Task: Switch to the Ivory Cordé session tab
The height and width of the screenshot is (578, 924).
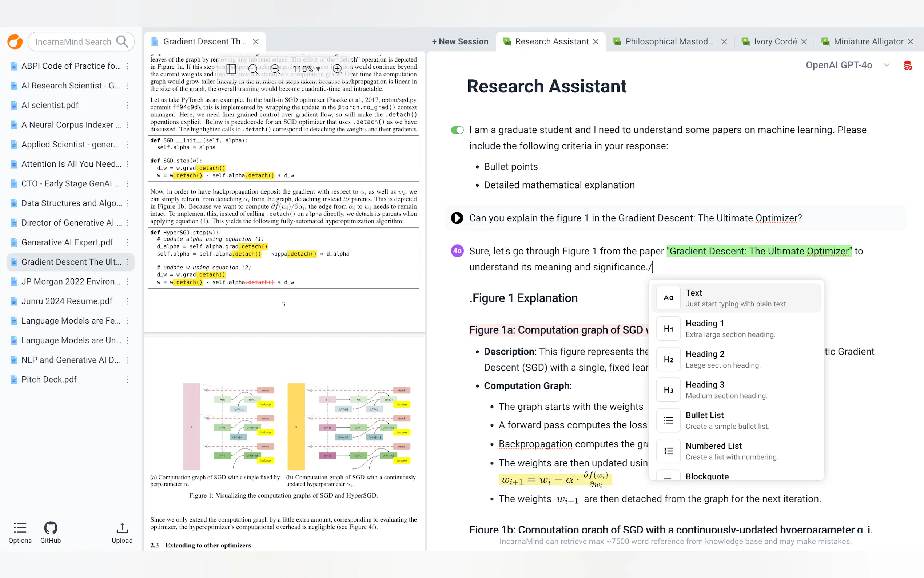Action: [x=774, y=41]
